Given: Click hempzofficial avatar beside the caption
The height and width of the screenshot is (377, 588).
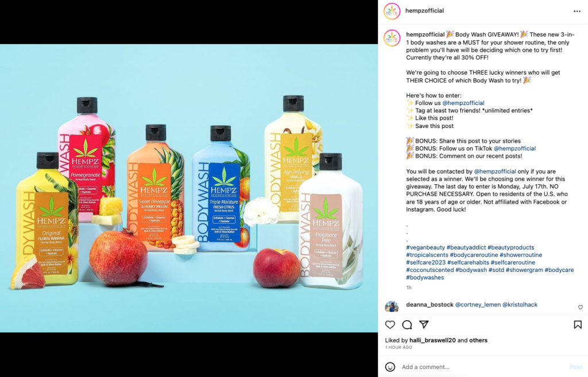Looking at the screenshot, I should point(392,38).
